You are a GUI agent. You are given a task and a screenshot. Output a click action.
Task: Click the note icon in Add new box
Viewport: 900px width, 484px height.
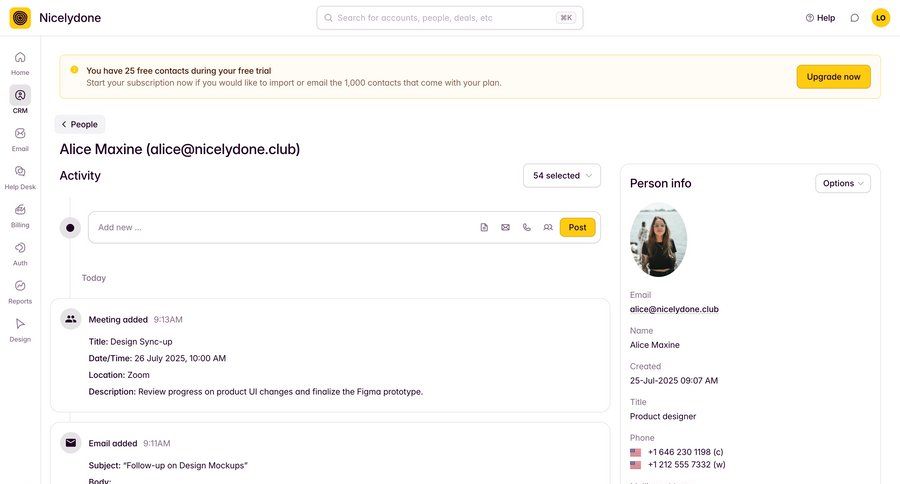point(484,227)
